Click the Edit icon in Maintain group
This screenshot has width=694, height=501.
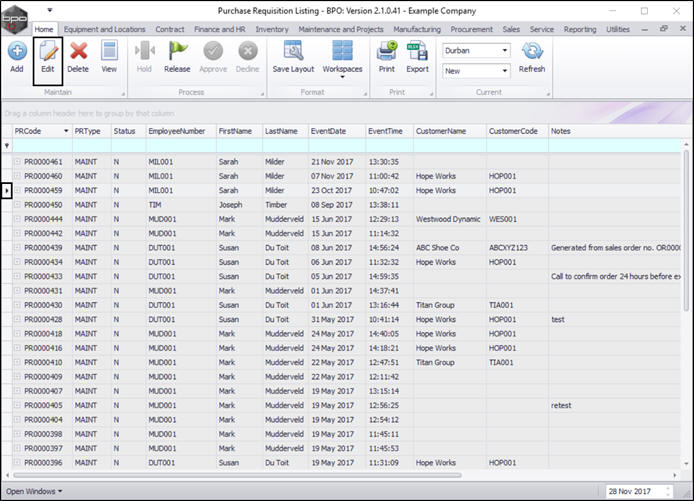coord(47,56)
